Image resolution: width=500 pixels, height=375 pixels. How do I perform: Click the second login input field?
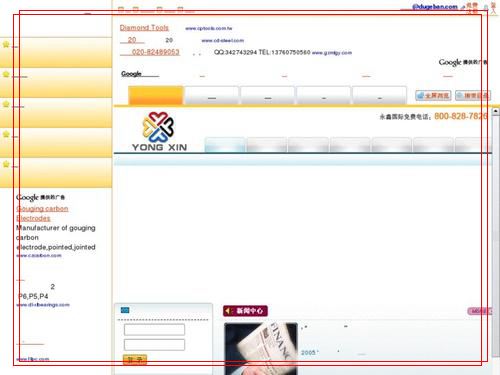(x=154, y=345)
